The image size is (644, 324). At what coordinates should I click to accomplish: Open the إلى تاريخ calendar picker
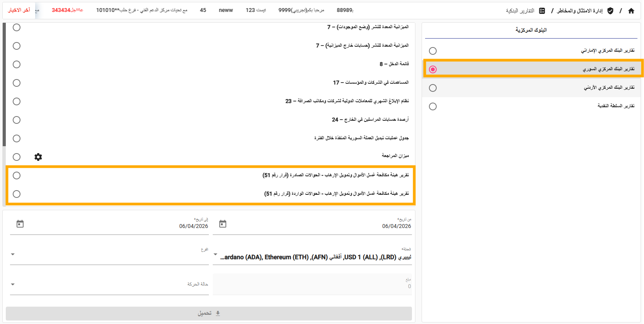click(20, 224)
